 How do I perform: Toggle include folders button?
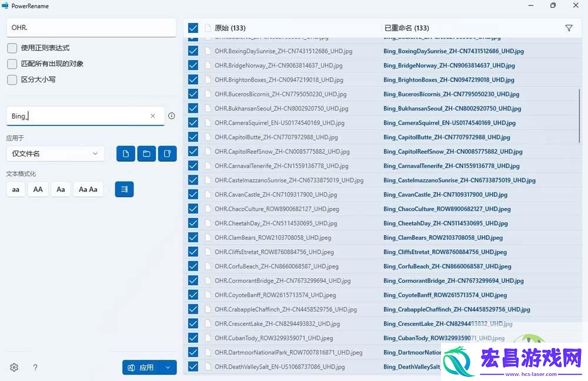point(146,153)
